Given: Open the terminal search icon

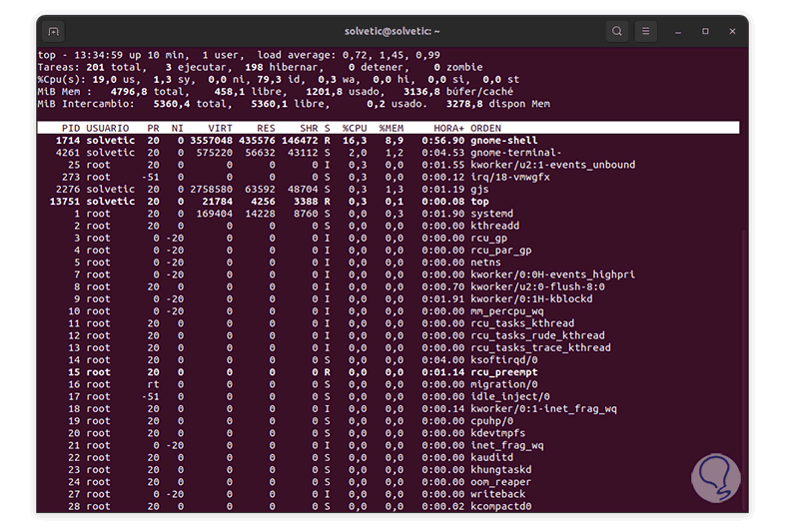Looking at the screenshot, I should point(617,32).
